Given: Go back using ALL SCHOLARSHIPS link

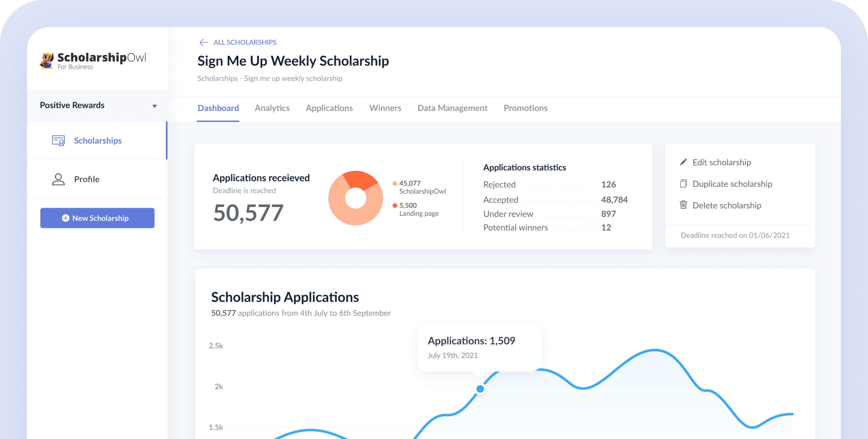Looking at the screenshot, I should click(x=245, y=42).
